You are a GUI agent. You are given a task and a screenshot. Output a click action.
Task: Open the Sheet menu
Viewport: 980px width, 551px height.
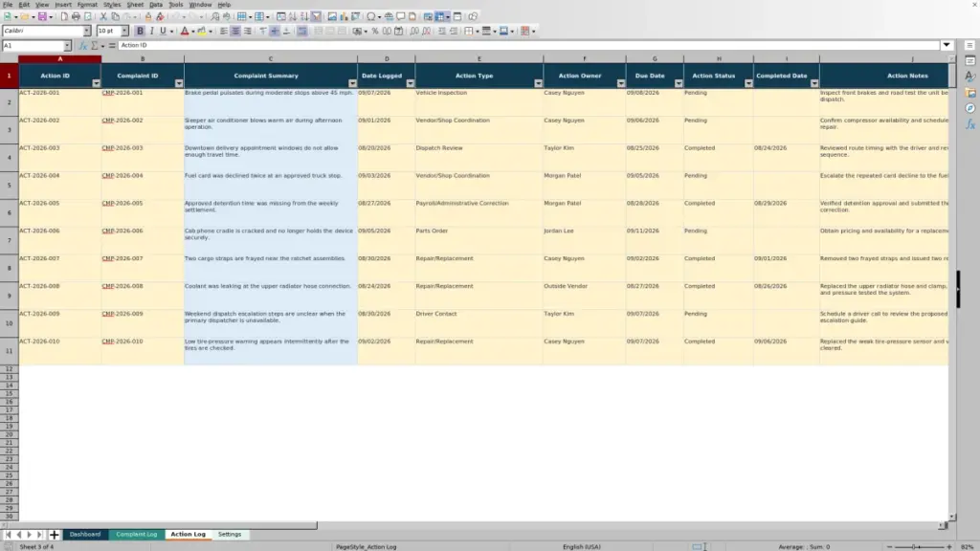pyautogui.click(x=135, y=5)
